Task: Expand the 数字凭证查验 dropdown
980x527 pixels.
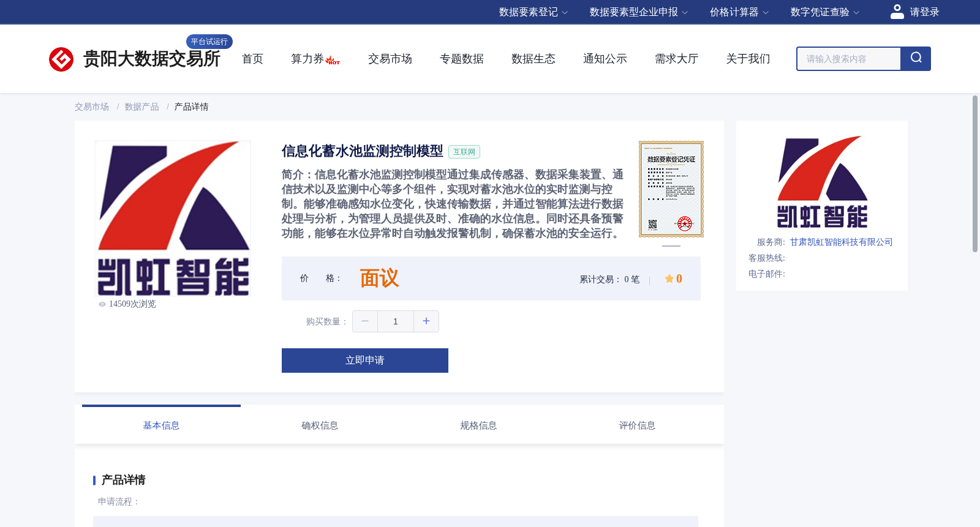Action: 825,12
